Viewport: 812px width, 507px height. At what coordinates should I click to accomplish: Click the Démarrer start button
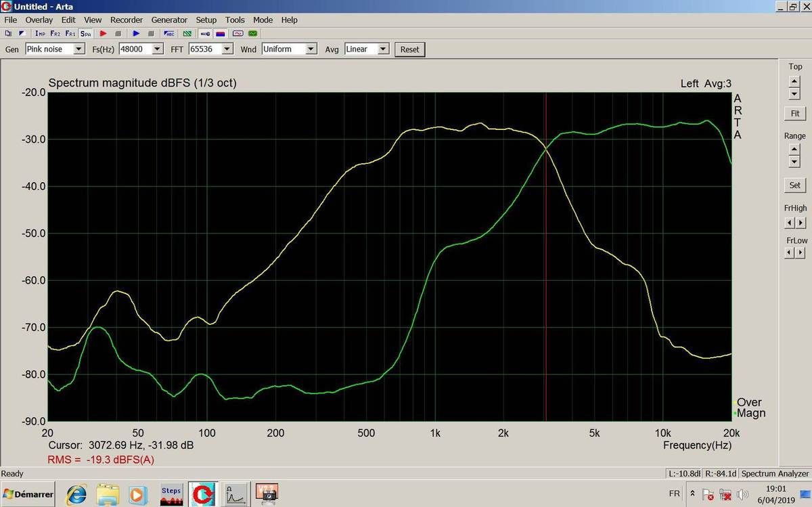pos(28,494)
